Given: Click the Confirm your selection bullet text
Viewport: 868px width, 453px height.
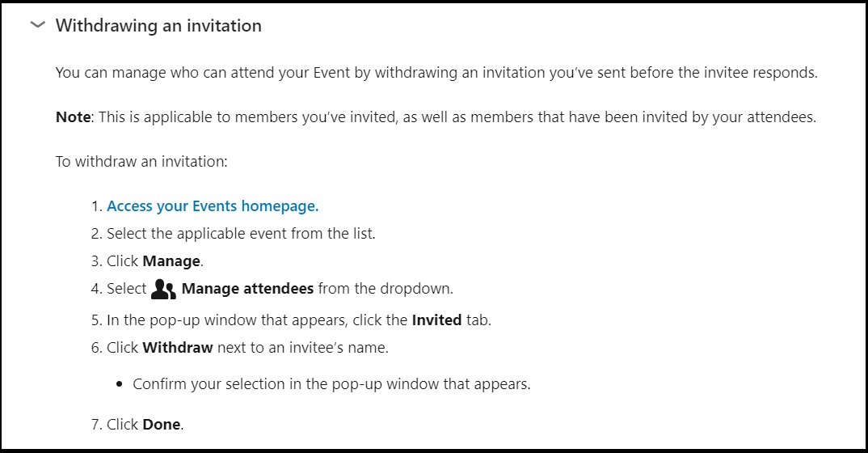Looking at the screenshot, I should coord(331,384).
